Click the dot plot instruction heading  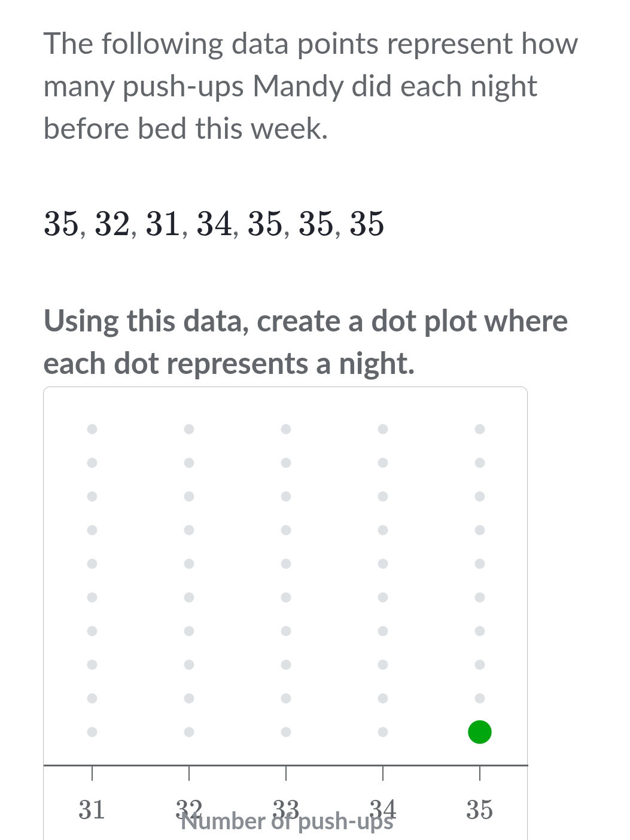[x=306, y=341]
